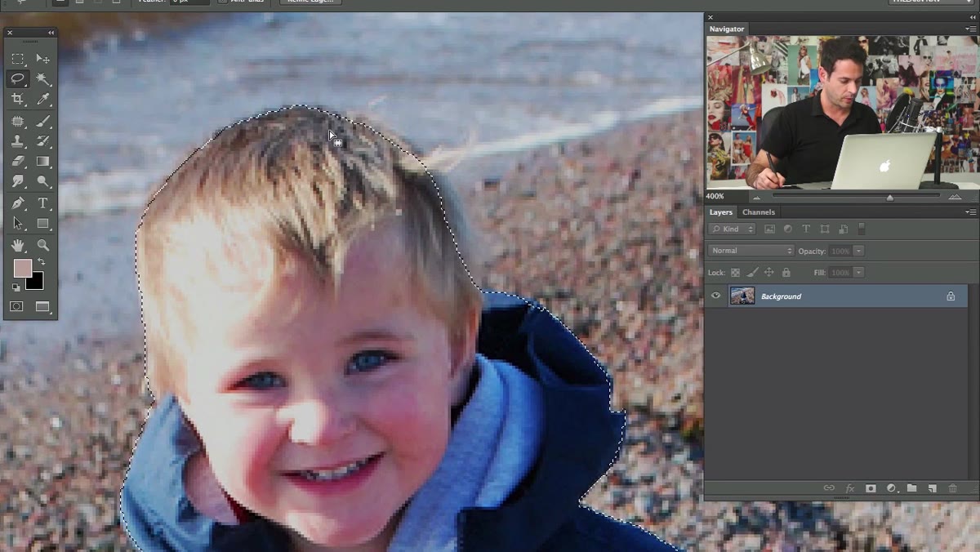Expand the Opacity value dropdown arrow
The width and height of the screenshot is (980, 552).
tap(858, 251)
